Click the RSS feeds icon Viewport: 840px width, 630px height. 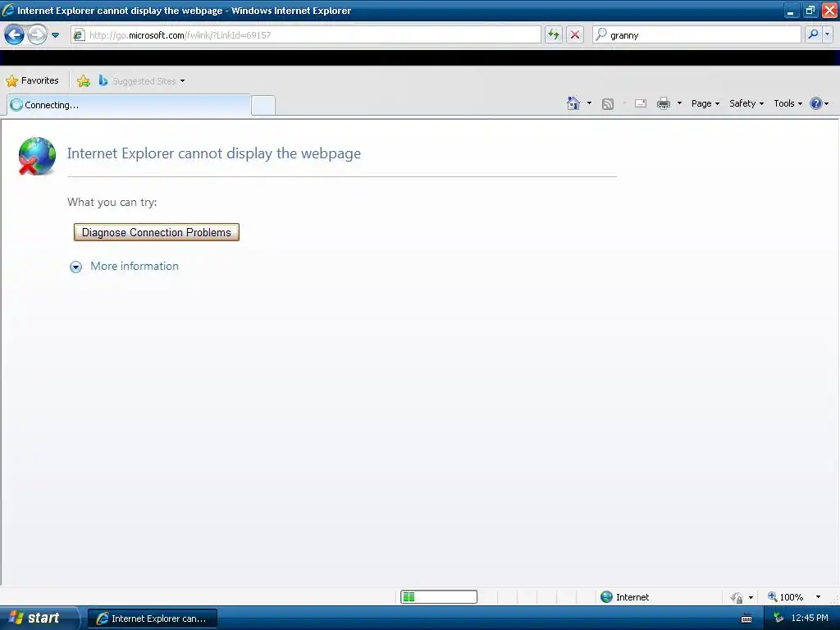(608, 104)
